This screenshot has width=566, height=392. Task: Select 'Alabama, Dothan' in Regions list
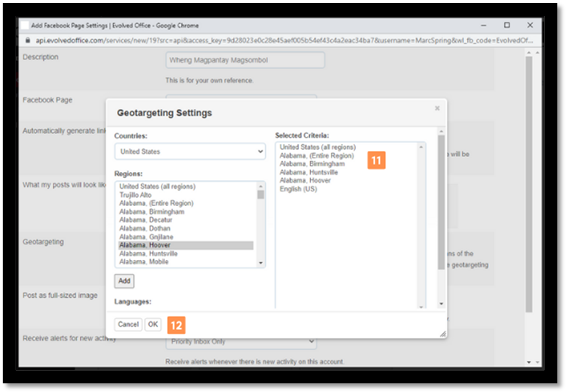[144, 228]
